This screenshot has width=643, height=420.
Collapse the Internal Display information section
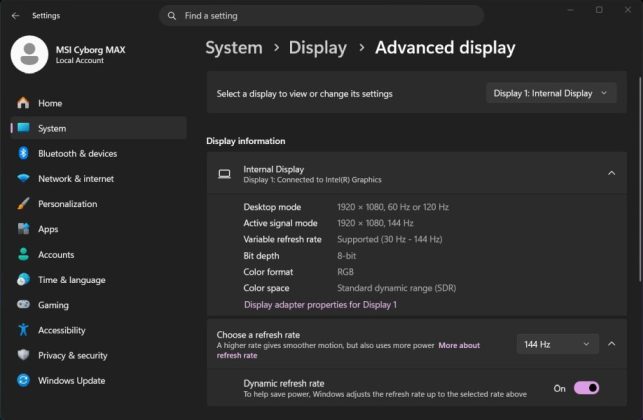pos(611,173)
